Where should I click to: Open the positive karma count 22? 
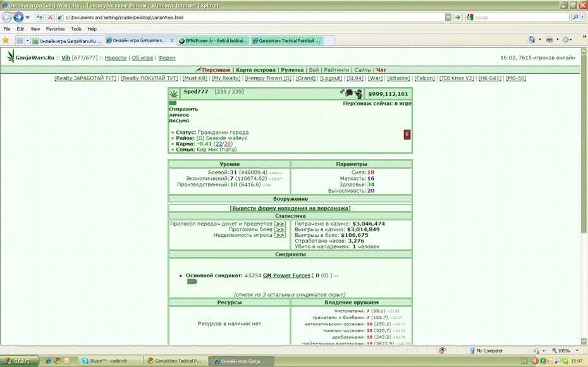pyautogui.click(x=219, y=144)
